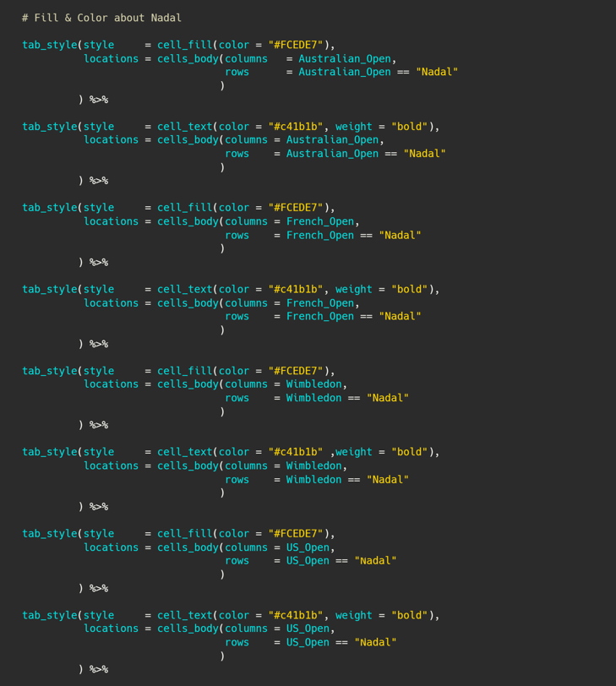Select "#c41b1b" in the Australian_Open cell_text block
Image resolution: width=616 pixels, height=686 pixels.
(295, 127)
